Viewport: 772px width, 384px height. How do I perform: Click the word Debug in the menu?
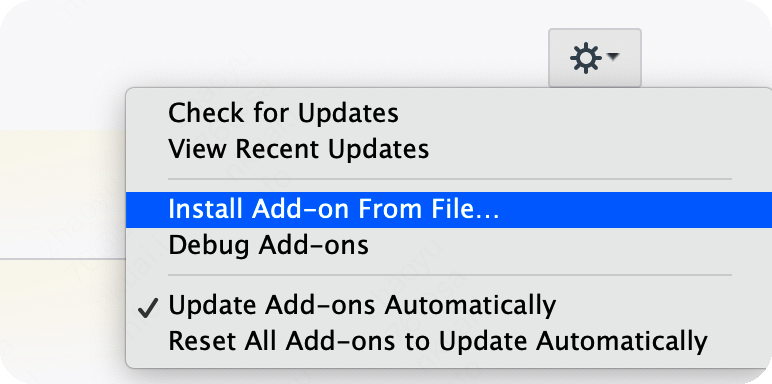click(x=209, y=246)
